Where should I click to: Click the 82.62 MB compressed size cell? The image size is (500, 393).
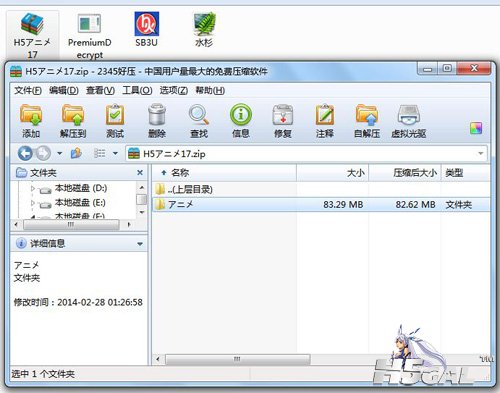point(415,204)
